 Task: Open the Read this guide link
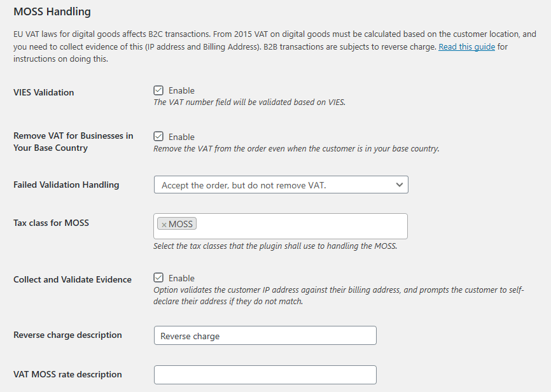point(466,46)
